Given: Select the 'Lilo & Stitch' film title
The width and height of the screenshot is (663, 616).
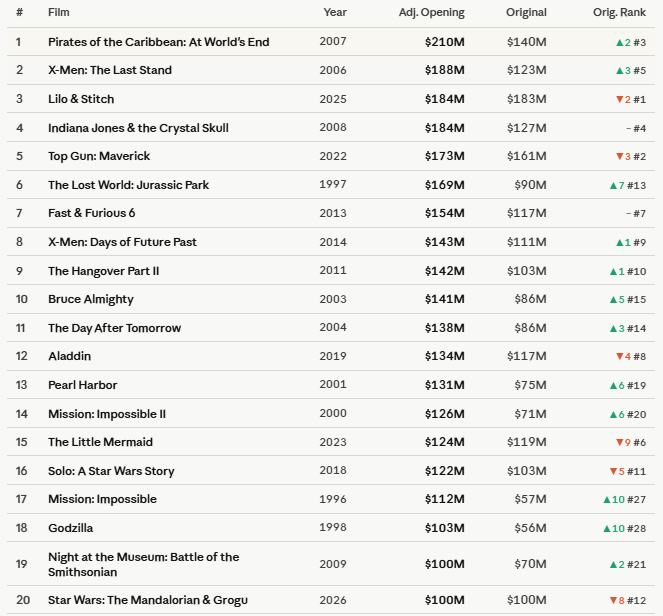Looking at the screenshot, I should coord(81,99).
